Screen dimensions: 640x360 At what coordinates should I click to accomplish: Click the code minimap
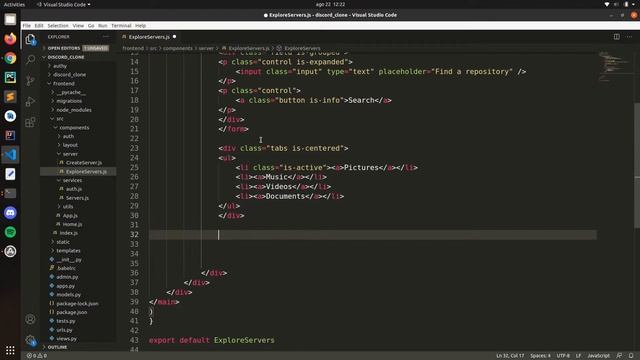click(615, 67)
